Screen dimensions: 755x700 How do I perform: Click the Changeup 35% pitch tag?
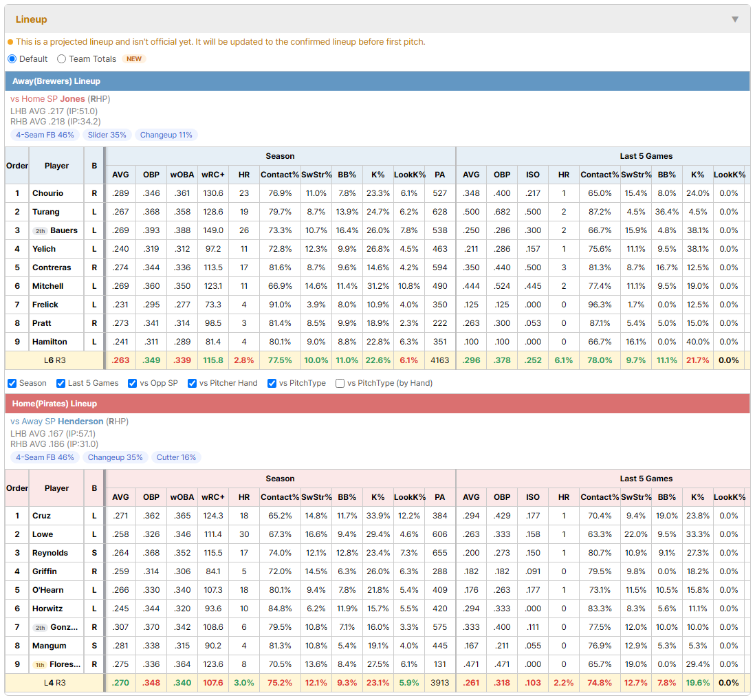[115, 457]
